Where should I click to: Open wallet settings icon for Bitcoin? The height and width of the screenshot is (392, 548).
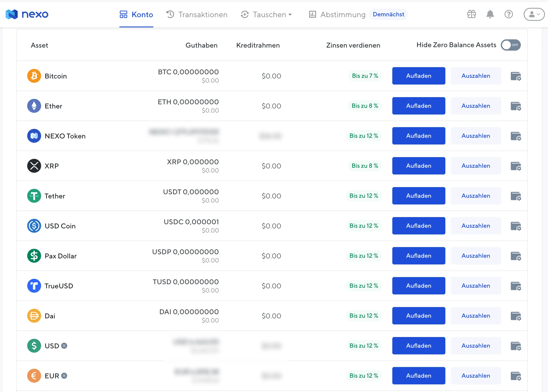(516, 76)
